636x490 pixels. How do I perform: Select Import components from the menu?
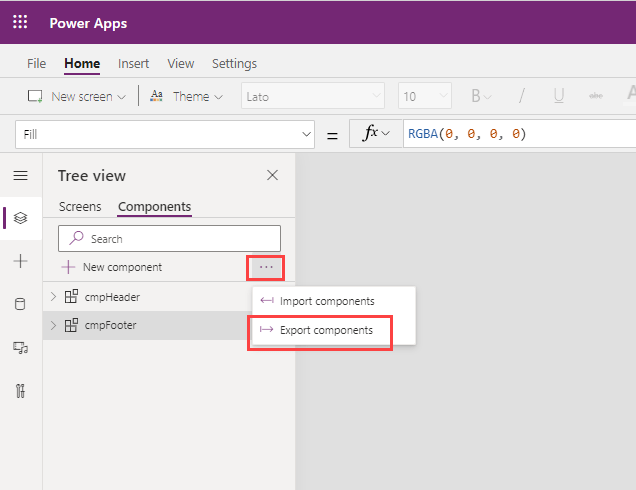[326, 301]
